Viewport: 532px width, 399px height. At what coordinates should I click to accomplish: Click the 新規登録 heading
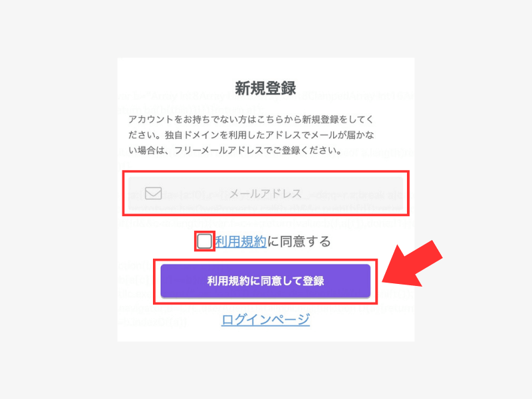pos(265,88)
